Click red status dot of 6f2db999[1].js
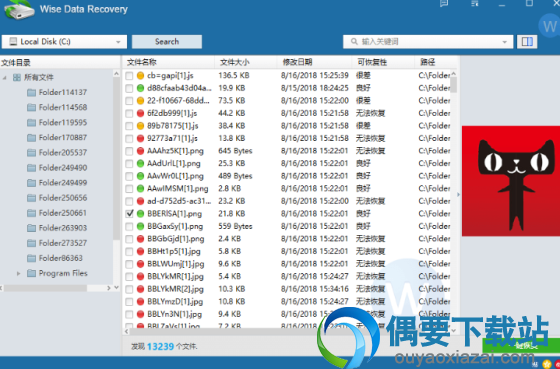The width and height of the screenshot is (560, 369). (x=140, y=114)
